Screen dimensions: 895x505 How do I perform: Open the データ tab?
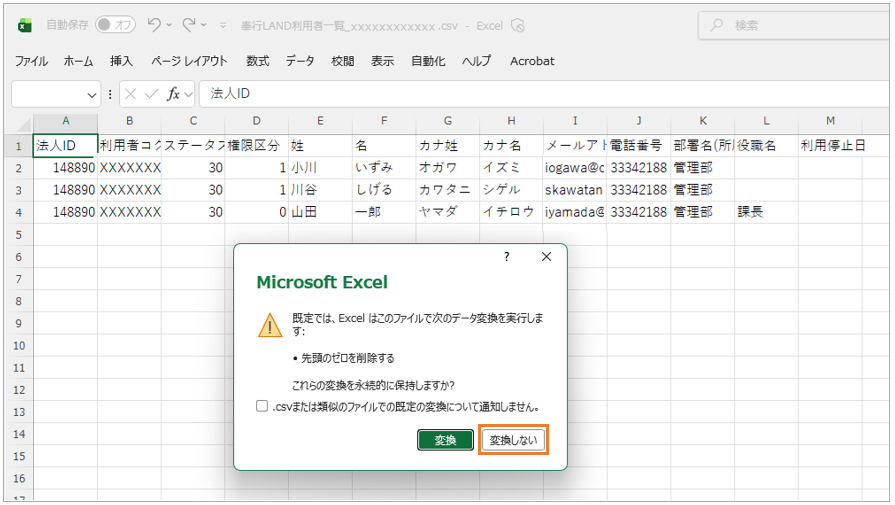point(300,61)
